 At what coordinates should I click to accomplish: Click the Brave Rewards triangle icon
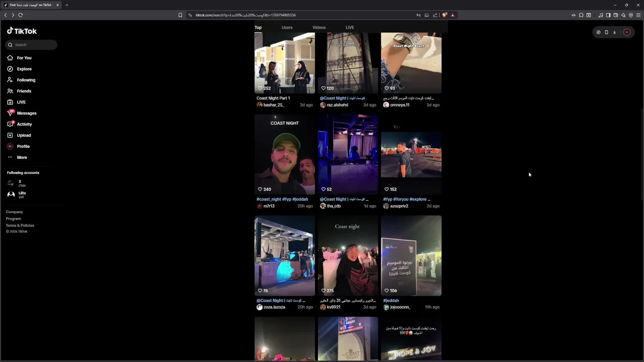452,15
